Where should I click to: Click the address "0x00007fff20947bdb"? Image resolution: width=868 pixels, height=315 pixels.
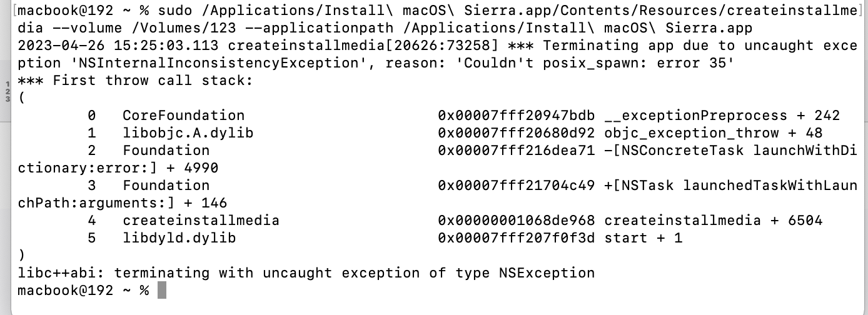point(517,116)
